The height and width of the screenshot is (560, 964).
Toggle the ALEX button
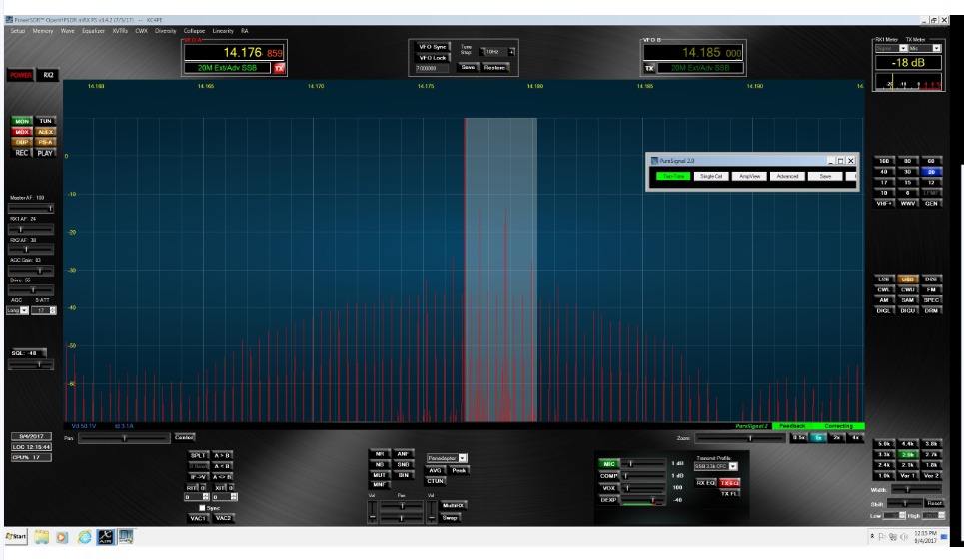pyautogui.click(x=46, y=132)
